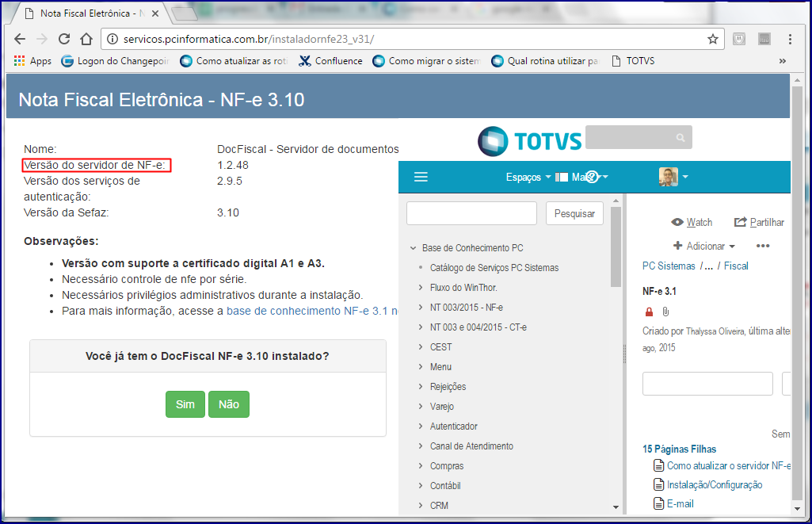Go back with the browser back arrow
The width and height of the screenshot is (812, 524).
click(20, 39)
